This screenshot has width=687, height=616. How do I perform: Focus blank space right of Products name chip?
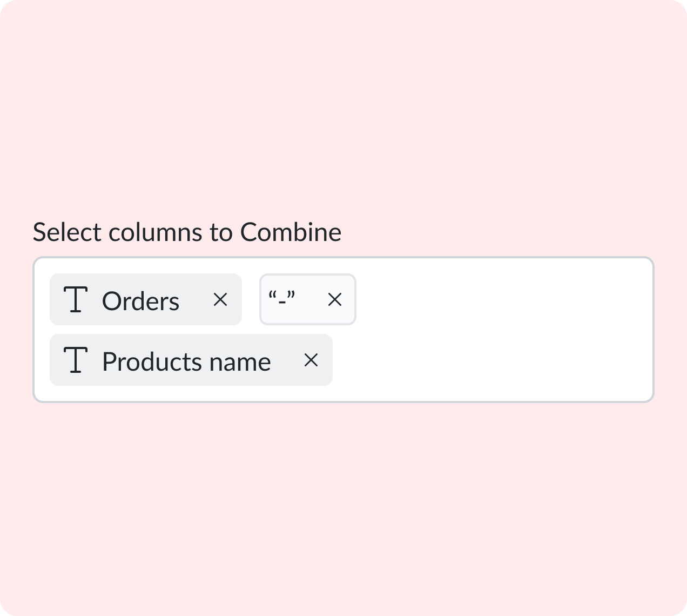(x=486, y=360)
